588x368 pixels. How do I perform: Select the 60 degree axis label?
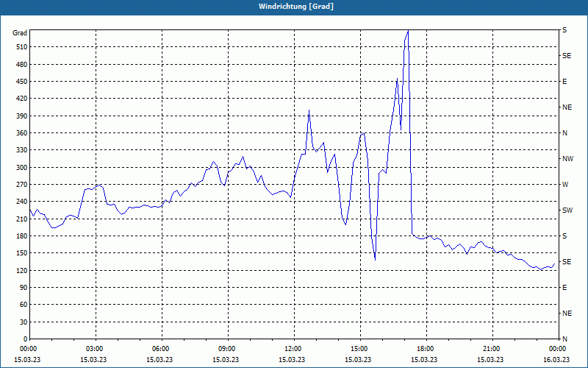[x=24, y=305]
